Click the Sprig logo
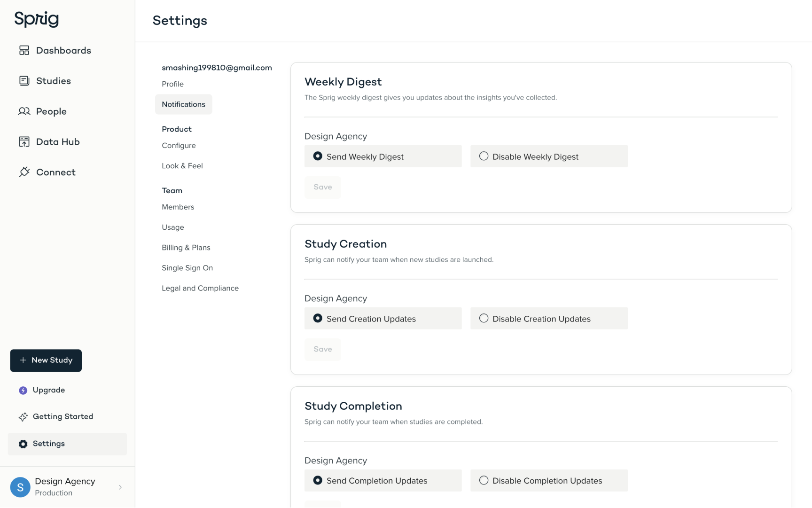The image size is (812, 508). 36,19
